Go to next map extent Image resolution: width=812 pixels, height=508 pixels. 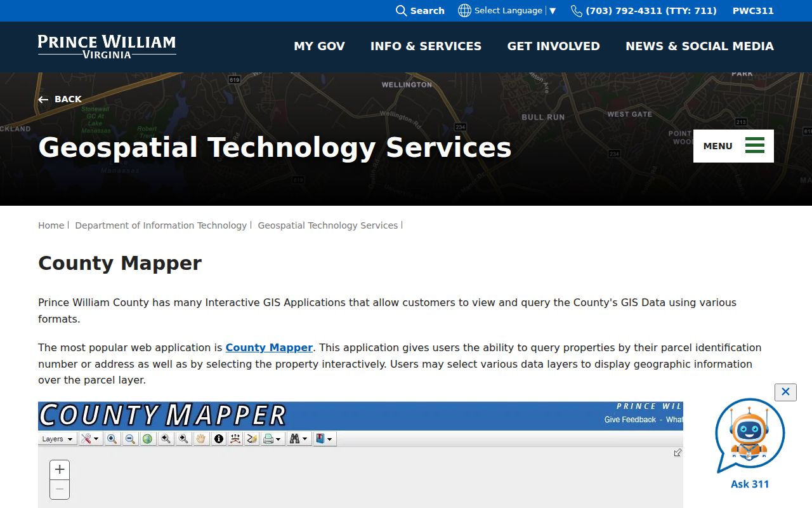tap(183, 439)
